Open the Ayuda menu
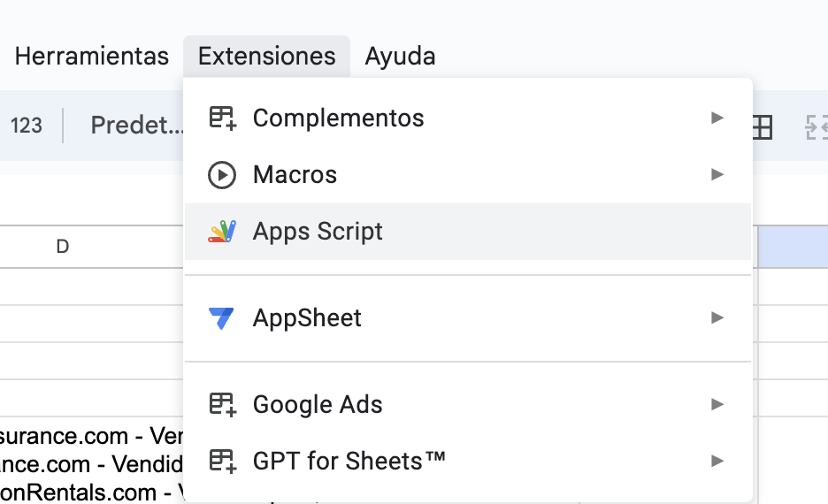 pos(400,57)
